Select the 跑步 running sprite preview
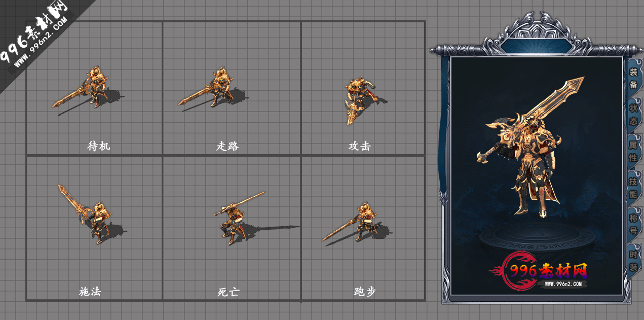The width and height of the screenshot is (644, 320). point(357,223)
